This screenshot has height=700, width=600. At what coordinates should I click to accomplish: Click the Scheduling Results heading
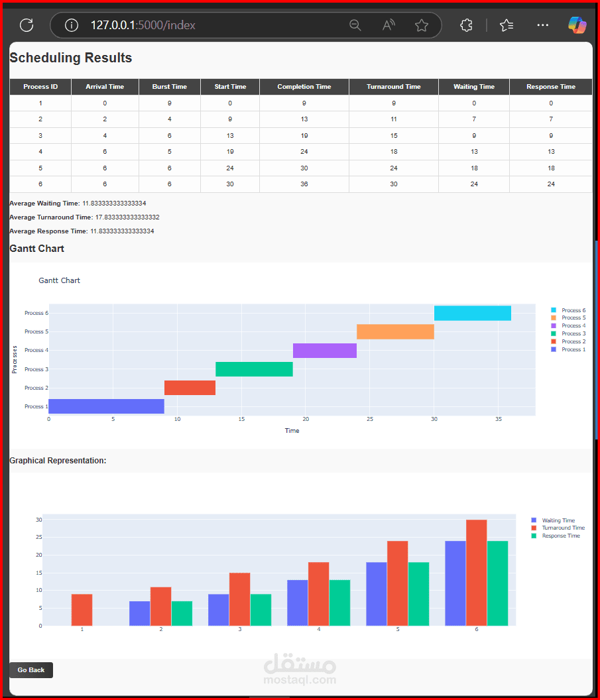[70, 58]
